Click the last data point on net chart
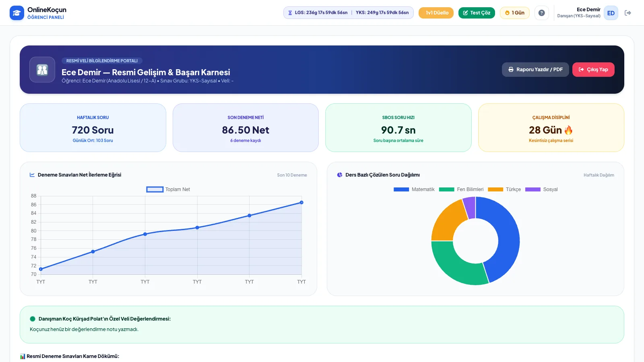 pos(301,203)
